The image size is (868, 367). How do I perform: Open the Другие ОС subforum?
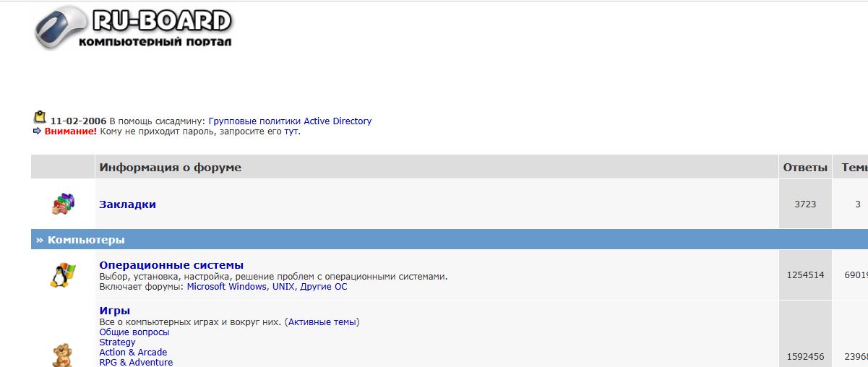click(323, 287)
